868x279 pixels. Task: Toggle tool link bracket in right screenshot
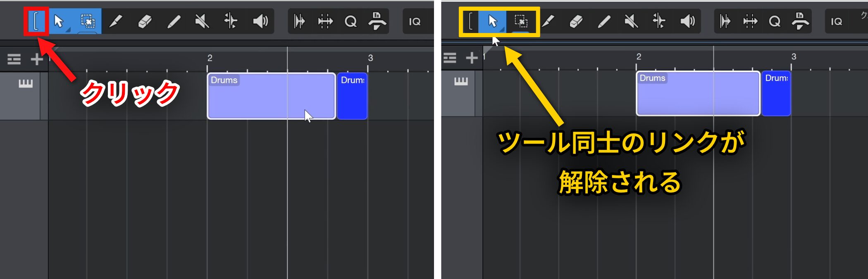[470, 21]
